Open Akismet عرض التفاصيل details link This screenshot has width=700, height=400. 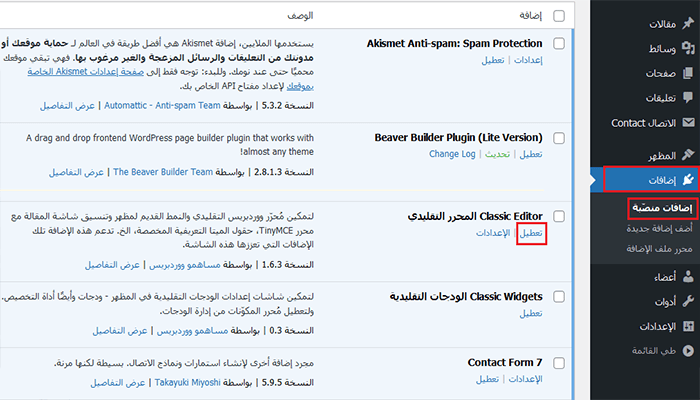[67, 106]
